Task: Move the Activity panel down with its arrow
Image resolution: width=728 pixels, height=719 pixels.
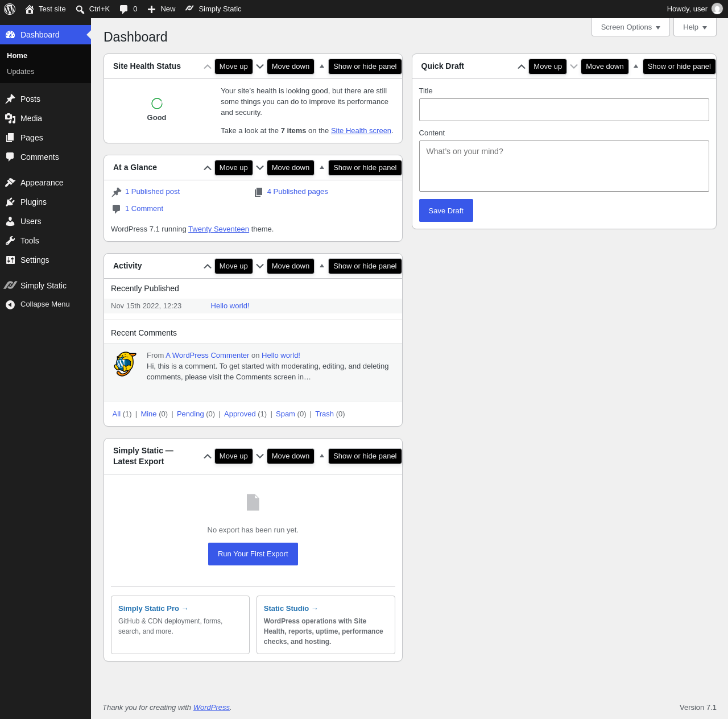Action: pos(260,266)
